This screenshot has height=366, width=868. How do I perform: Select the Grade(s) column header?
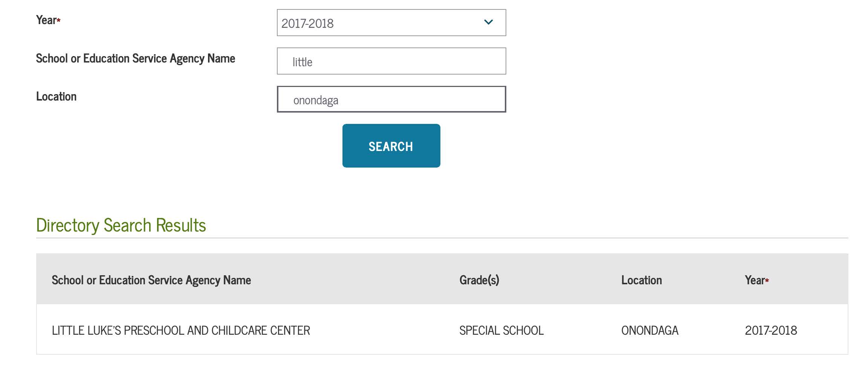(479, 280)
